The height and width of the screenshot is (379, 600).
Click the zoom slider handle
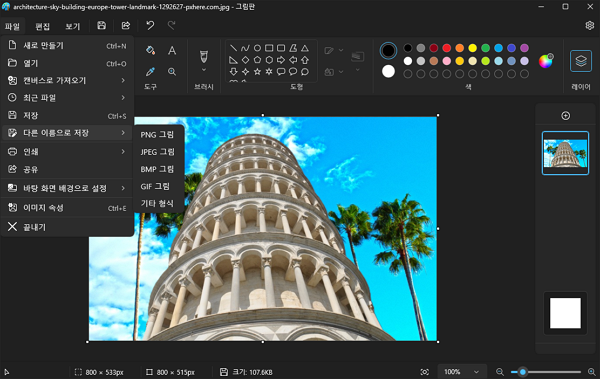[522, 372]
